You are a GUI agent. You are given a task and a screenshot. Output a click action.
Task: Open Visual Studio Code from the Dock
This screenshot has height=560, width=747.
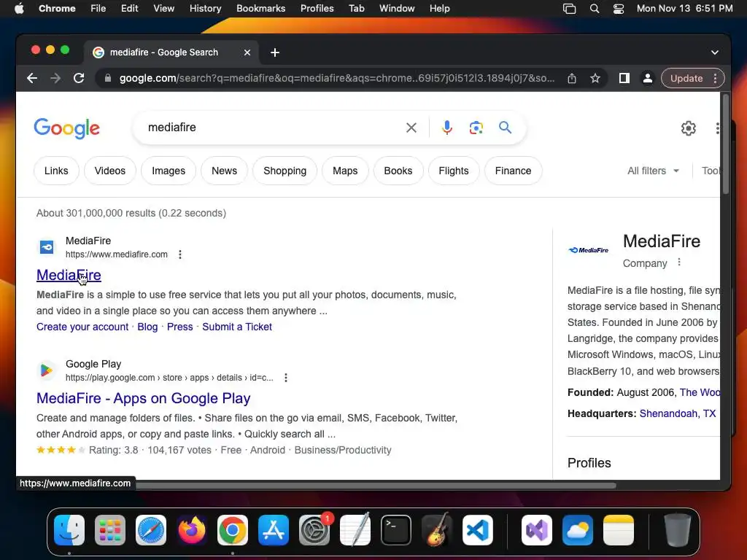click(478, 530)
